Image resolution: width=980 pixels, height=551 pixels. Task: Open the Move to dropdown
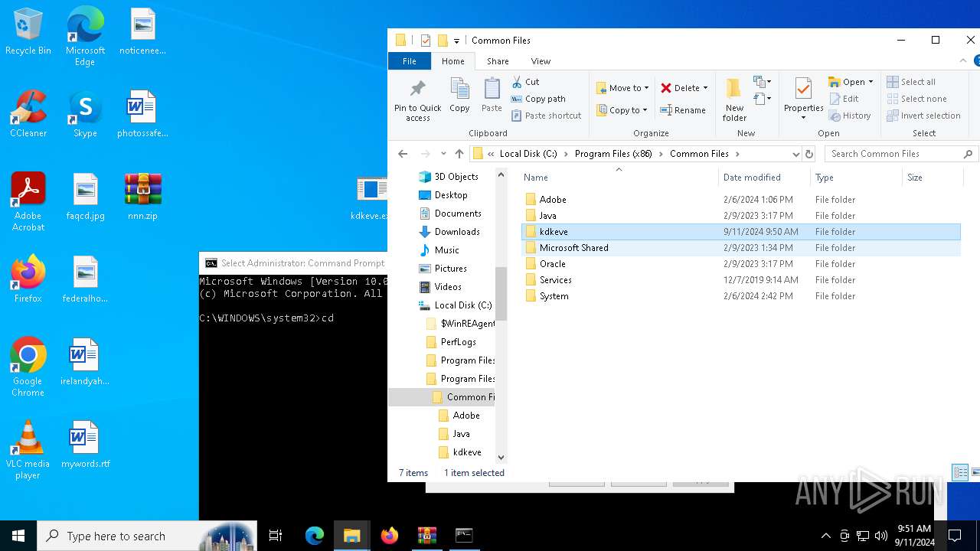click(x=622, y=88)
